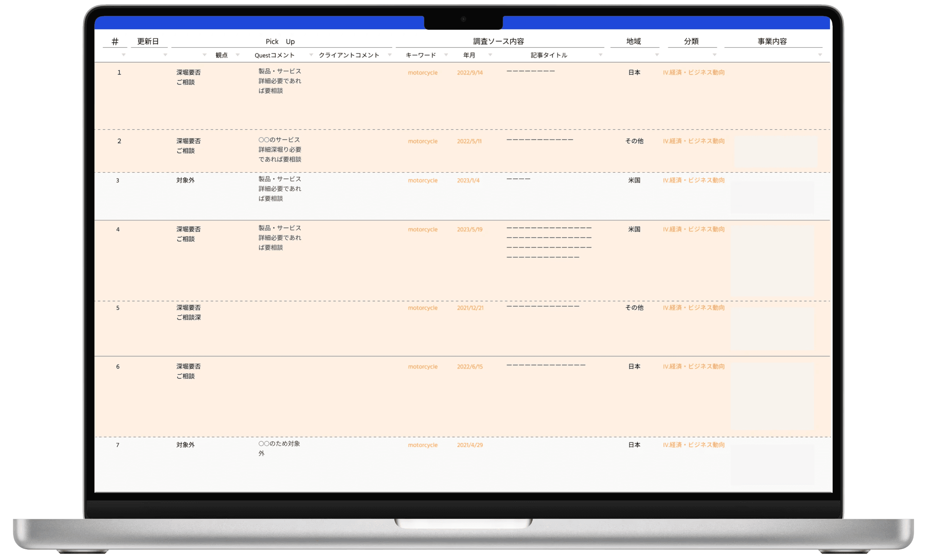The height and width of the screenshot is (560, 927).
Task: Open the 地域 column filter arrow
Action: pos(657,55)
